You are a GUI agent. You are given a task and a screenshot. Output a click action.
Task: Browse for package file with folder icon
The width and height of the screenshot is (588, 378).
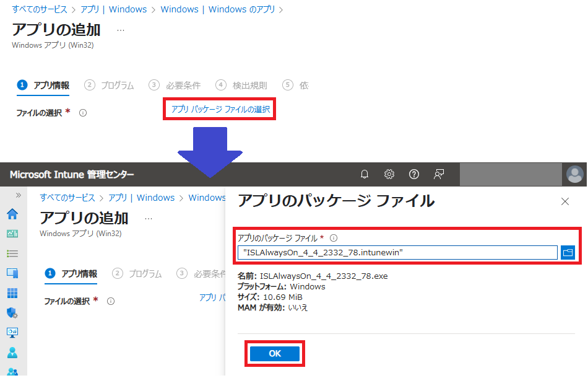coord(568,252)
